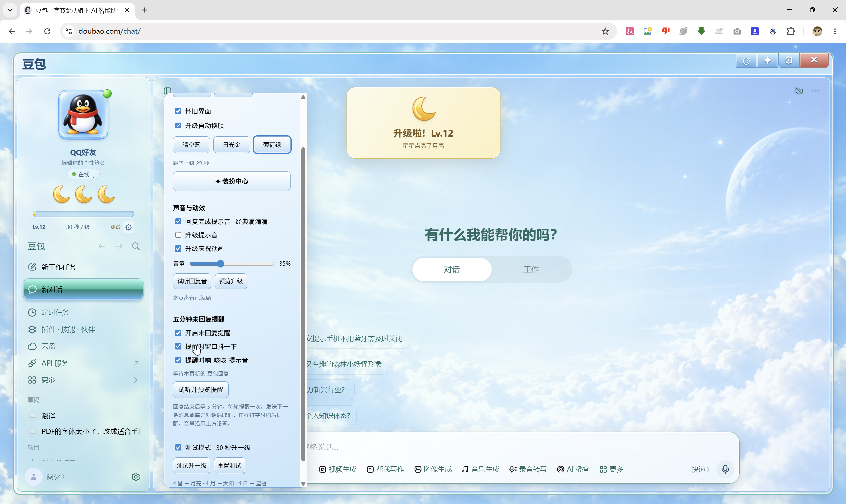Uncheck 怀旧界面 checkbox
The width and height of the screenshot is (846, 504).
pyautogui.click(x=178, y=111)
